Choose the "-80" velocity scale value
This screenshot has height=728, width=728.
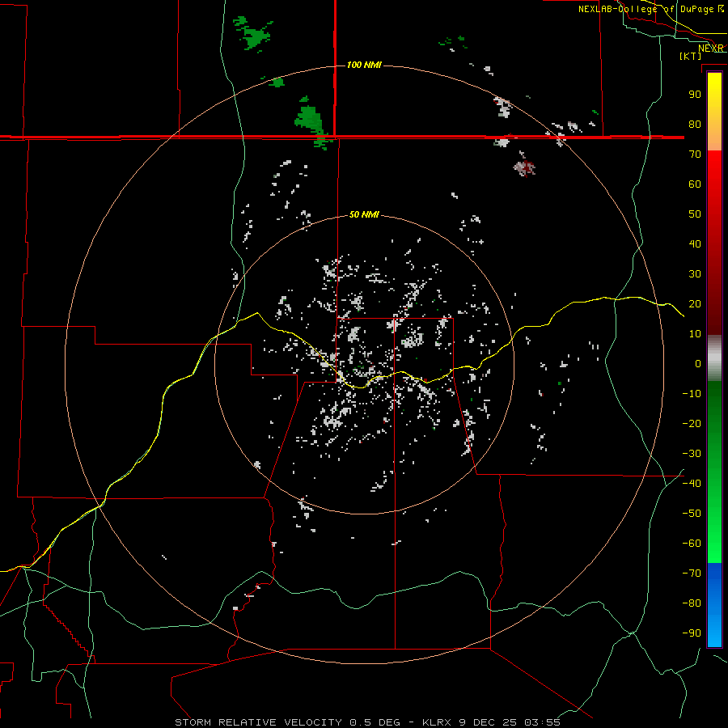click(692, 603)
